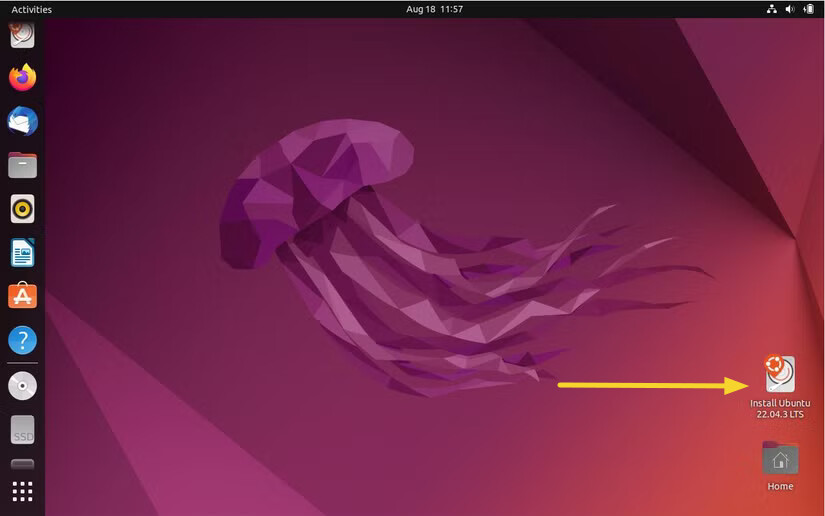This screenshot has width=825, height=516.
Task: Select the Install Ubuntu desktop icon
Action: coord(779,374)
